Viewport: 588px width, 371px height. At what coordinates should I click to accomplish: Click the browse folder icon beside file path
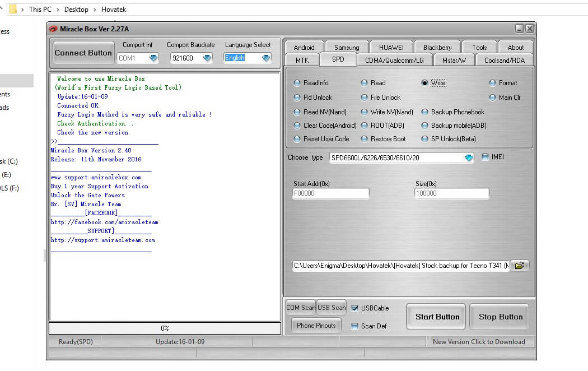(520, 266)
